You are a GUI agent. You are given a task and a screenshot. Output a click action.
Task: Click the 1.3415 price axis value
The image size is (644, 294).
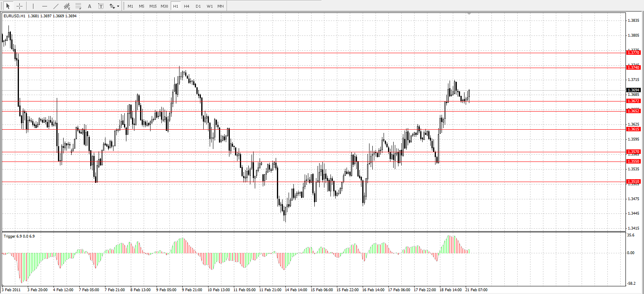(x=634, y=228)
